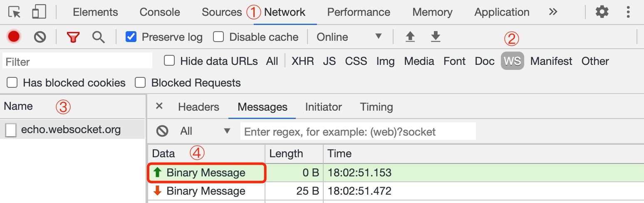Click the export HAR download arrow
The width and height of the screenshot is (644, 203).
point(435,37)
